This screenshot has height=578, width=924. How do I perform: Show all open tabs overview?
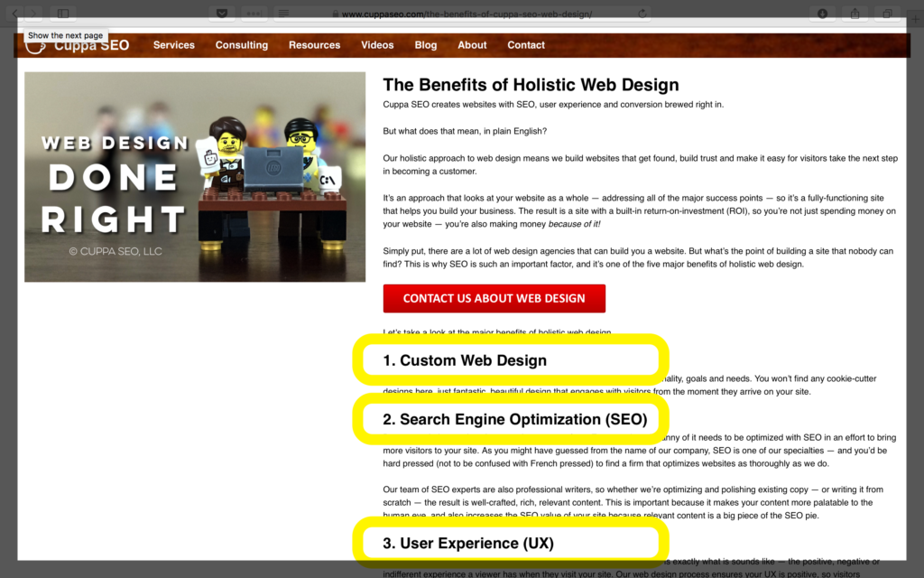[886, 13]
